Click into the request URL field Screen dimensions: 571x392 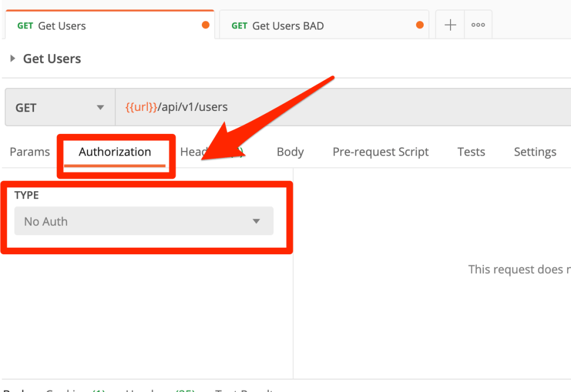click(335, 108)
